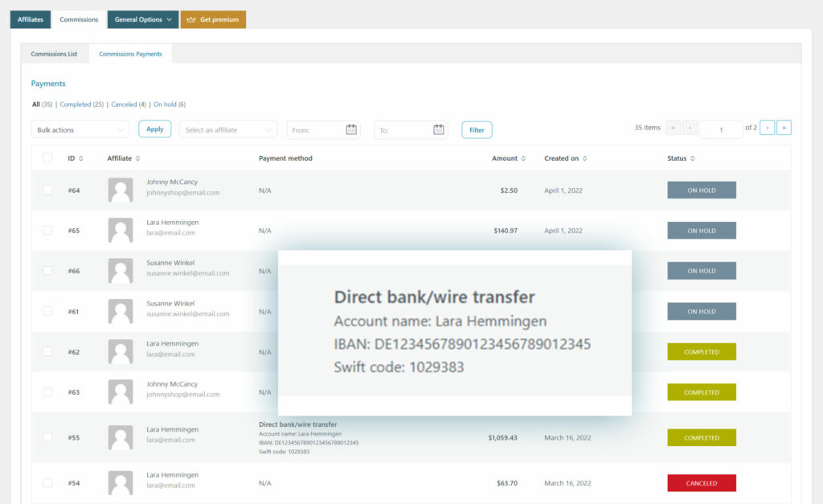This screenshot has height=504, width=823.
Task: Click sort icon beside Created on
Action: (585, 158)
